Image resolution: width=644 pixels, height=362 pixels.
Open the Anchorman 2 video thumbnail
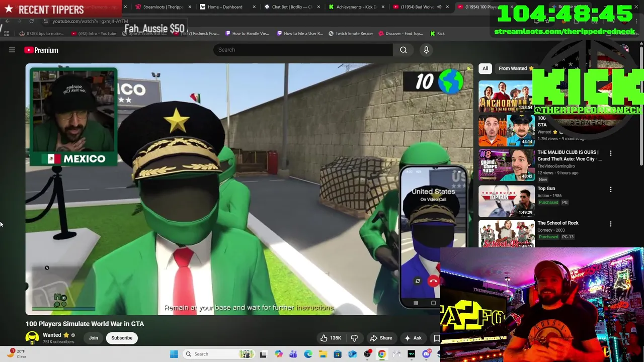506,96
